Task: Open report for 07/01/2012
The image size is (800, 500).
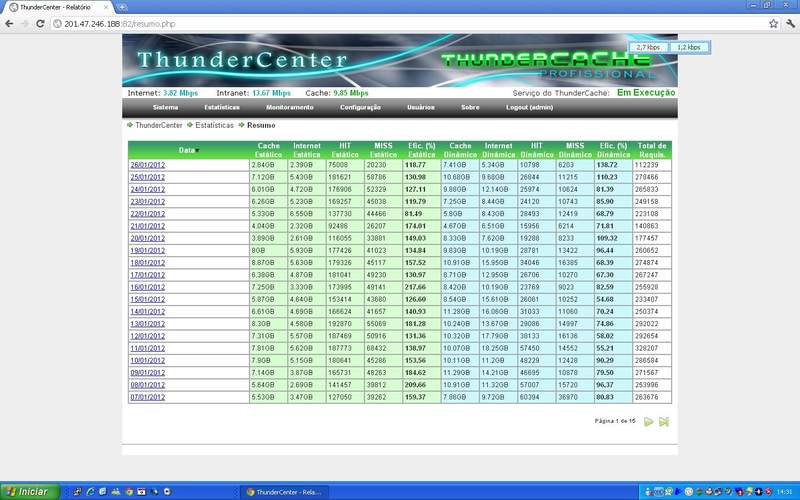Action: 147,397
